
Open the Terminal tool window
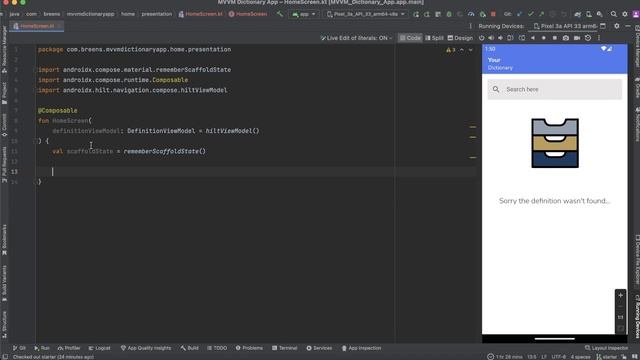[x=284, y=348]
